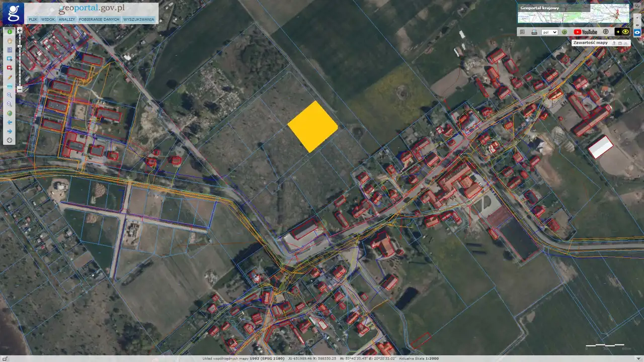Open the pol language dropdown
Image resolution: width=644 pixels, height=362 pixels.
click(x=549, y=32)
